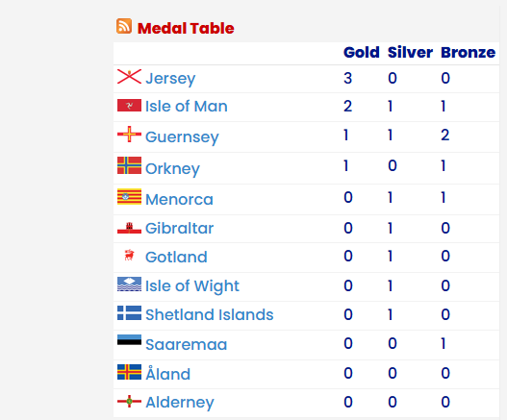Click the Saaremaa flag icon

[129, 340]
